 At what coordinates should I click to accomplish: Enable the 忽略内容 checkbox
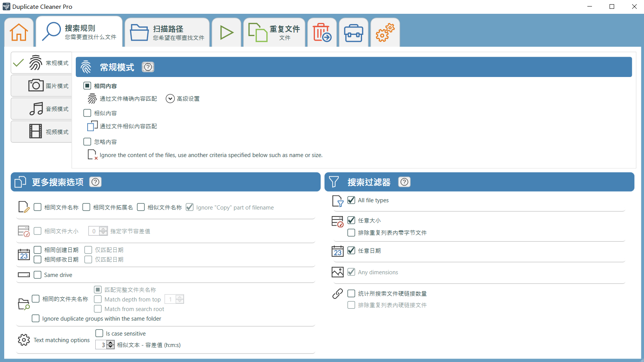pyautogui.click(x=87, y=142)
